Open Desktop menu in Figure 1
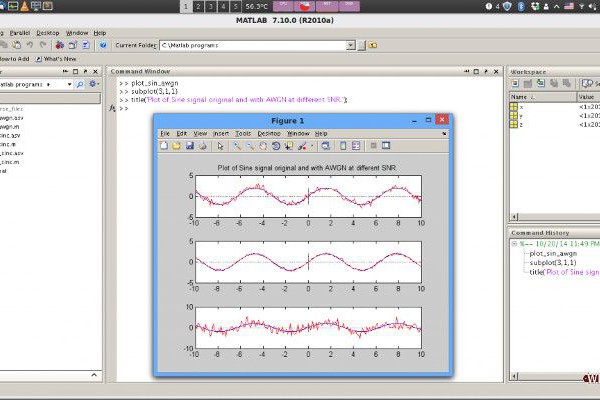This screenshot has height=400, width=600. [x=269, y=134]
